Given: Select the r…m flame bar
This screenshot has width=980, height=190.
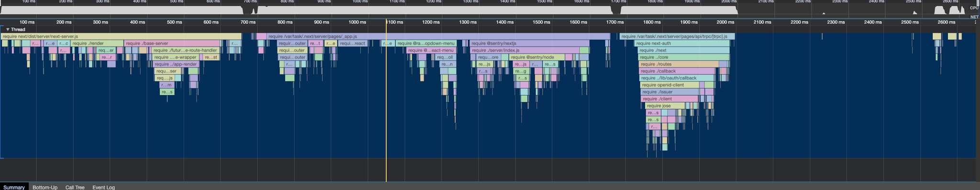Looking at the screenshot, I should [167, 85].
